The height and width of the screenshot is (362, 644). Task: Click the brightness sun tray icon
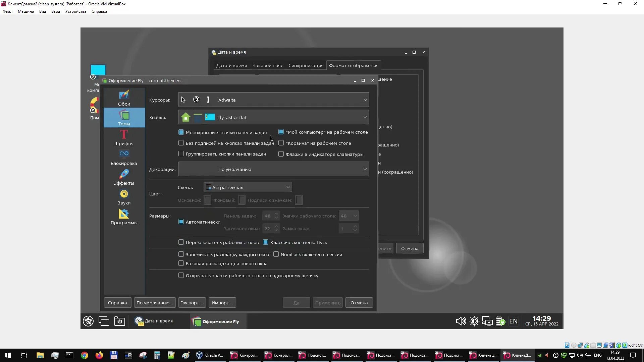tap(474, 321)
